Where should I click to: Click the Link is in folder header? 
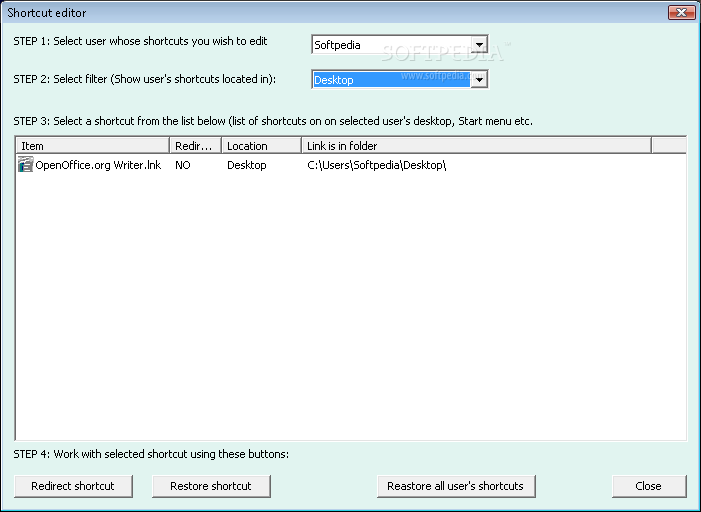tap(477, 146)
